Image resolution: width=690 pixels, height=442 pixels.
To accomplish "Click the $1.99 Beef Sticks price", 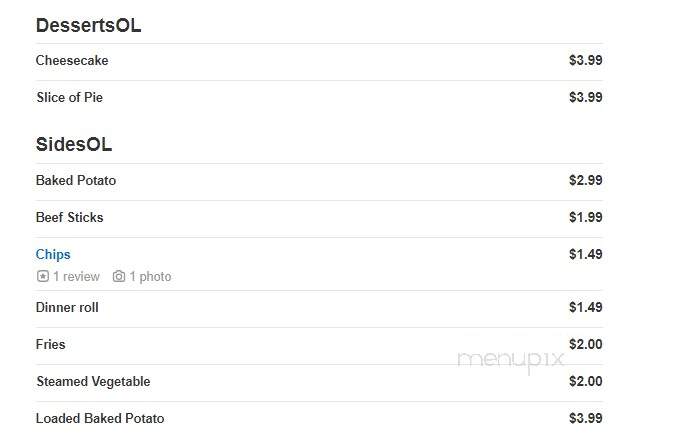I will (586, 217).
